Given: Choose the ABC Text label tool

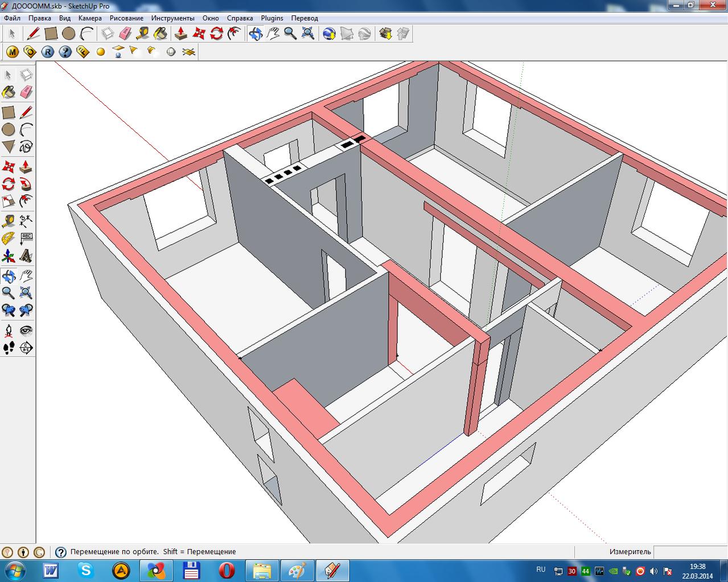Looking at the screenshot, I should 26,238.
